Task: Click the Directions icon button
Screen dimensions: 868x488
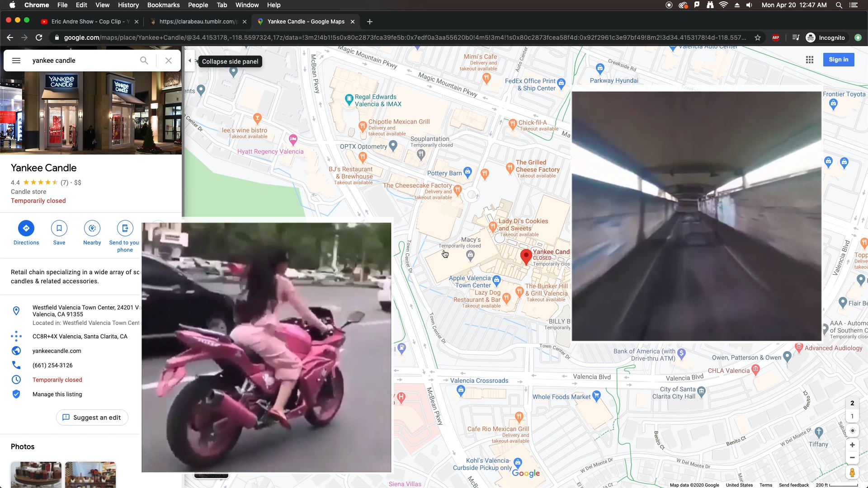Action: coord(26,228)
